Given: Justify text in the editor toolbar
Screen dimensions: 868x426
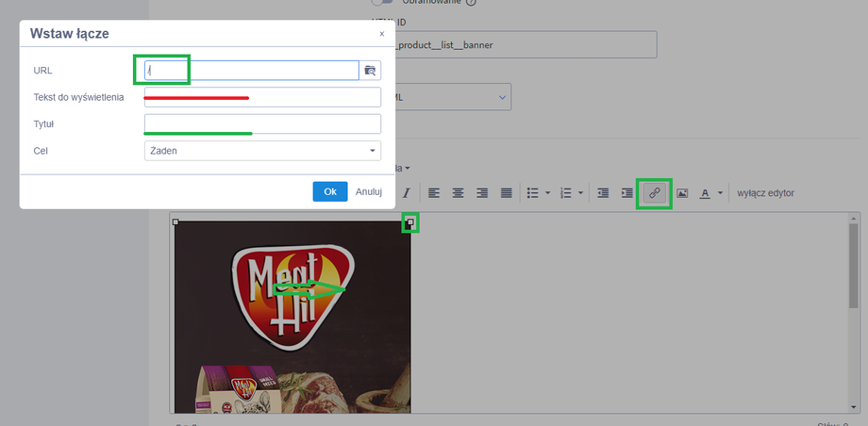Looking at the screenshot, I should [506, 193].
